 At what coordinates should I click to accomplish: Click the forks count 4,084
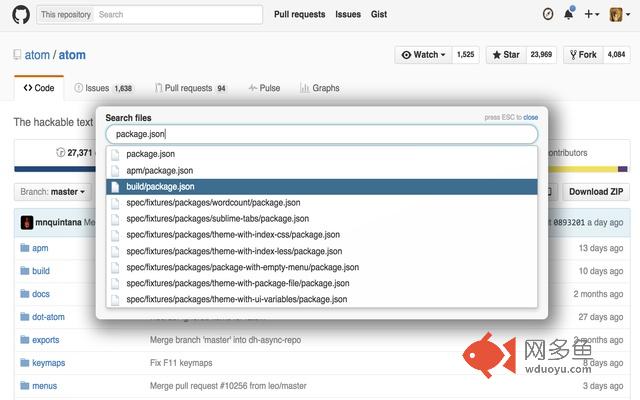pyautogui.click(x=616, y=55)
